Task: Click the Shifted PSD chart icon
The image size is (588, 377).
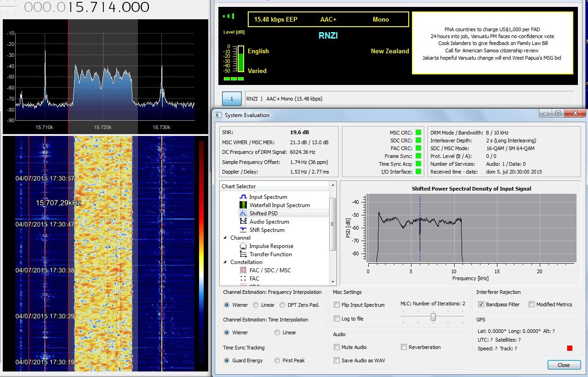Action: point(243,214)
